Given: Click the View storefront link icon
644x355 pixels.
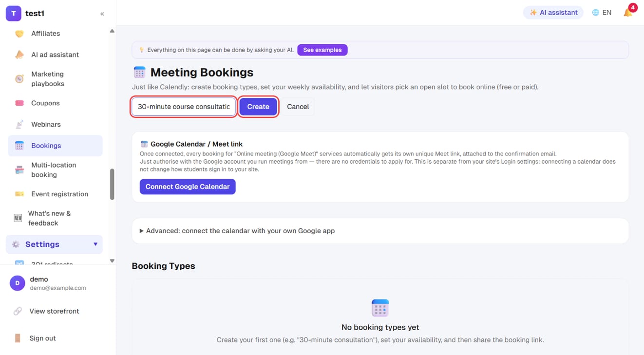Looking at the screenshot, I should pyautogui.click(x=18, y=311).
